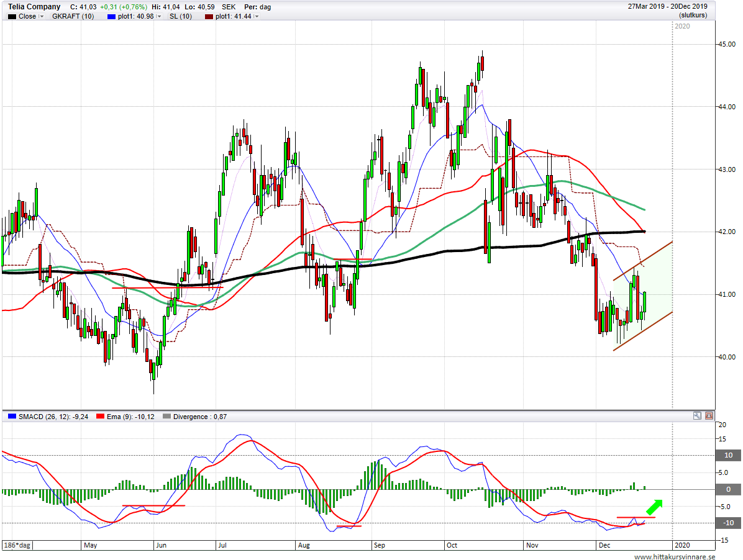The height and width of the screenshot is (560, 743).
Task: Click the black Close color swatch
Action: pos(12,17)
